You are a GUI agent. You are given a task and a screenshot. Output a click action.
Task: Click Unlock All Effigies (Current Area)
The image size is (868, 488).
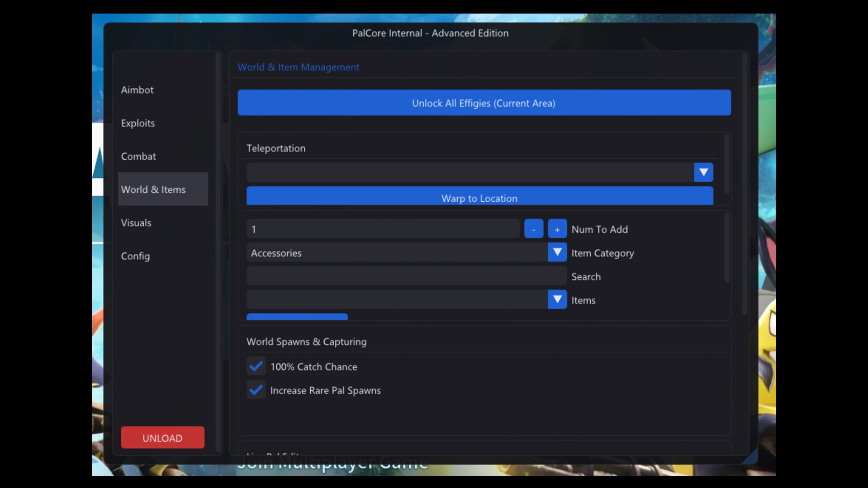484,103
